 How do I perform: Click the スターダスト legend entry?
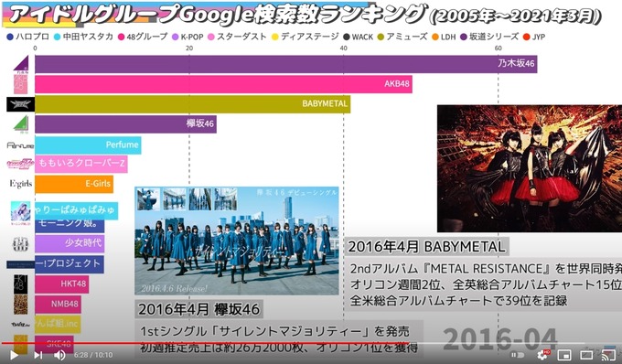(237, 37)
